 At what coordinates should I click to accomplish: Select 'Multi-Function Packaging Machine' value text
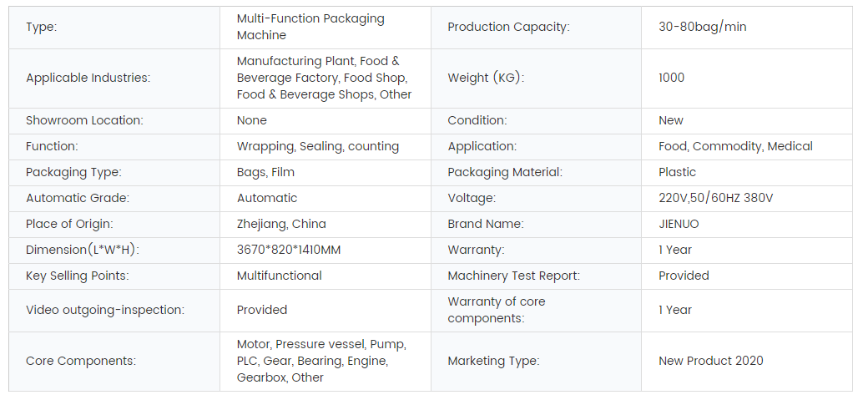(x=310, y=28)
